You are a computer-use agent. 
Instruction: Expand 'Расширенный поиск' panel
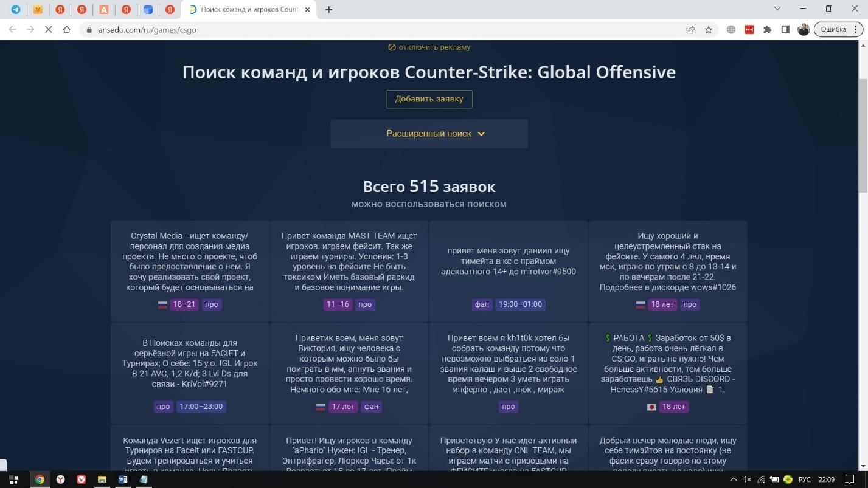tap(429, 134)
